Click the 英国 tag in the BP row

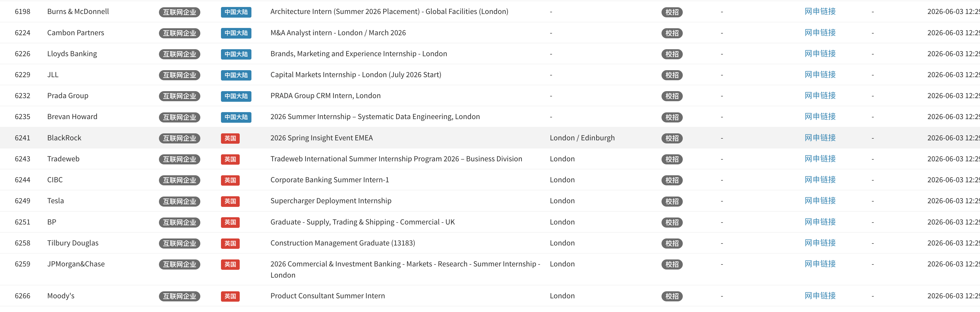click(x=230, y=223)
